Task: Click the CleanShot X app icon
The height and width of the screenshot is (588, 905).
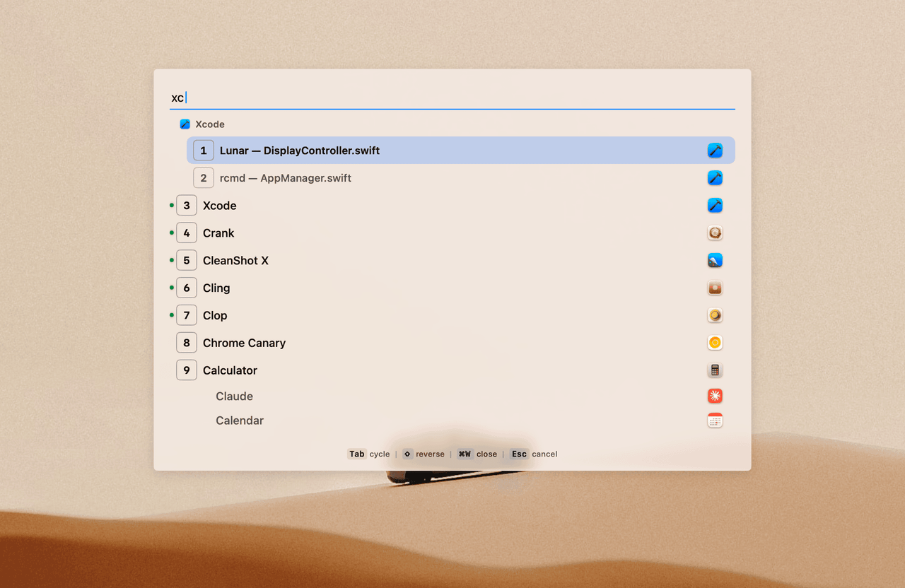Action: point(715,261)
